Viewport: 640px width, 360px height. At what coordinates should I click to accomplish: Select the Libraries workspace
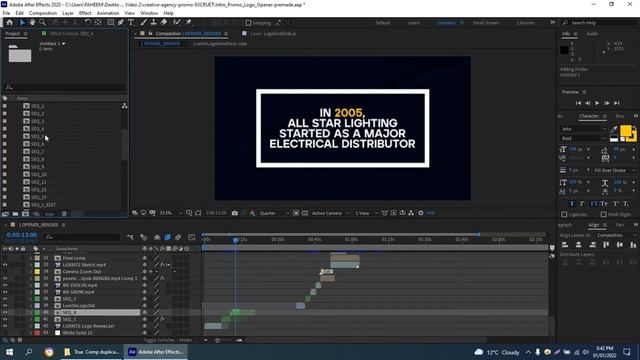click(x=526, y=23)
